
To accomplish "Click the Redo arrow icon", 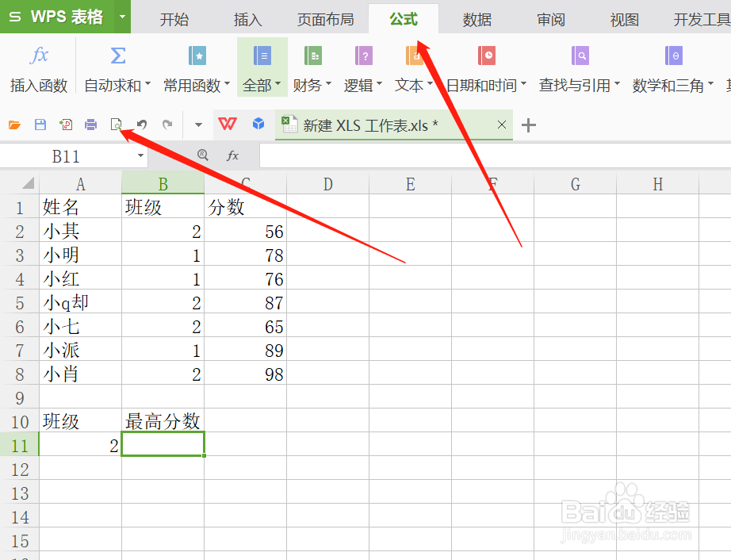I will pyautogui.click(x=167, y=125).
